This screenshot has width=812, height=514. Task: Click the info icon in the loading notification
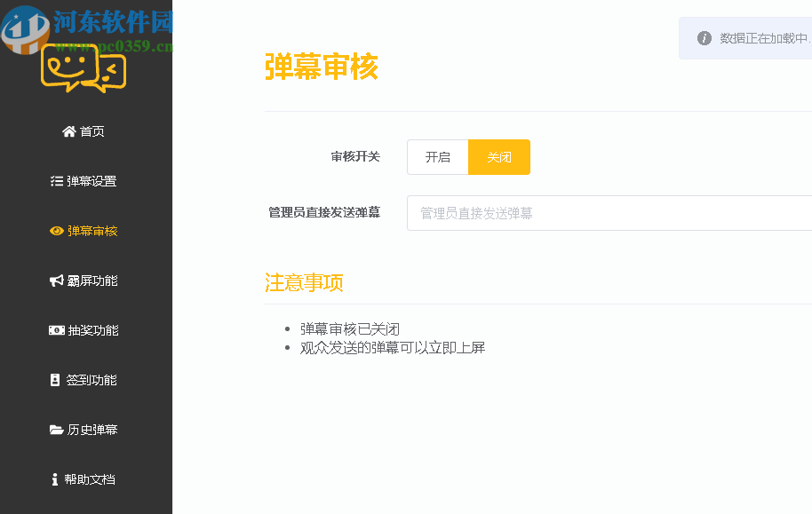(x=703, y=37)
